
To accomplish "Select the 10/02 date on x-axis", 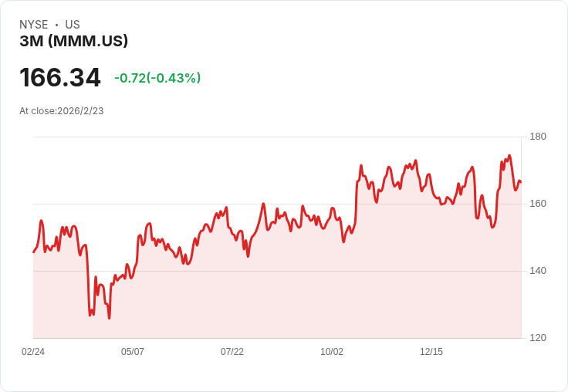I will click(x=332, y=352).
